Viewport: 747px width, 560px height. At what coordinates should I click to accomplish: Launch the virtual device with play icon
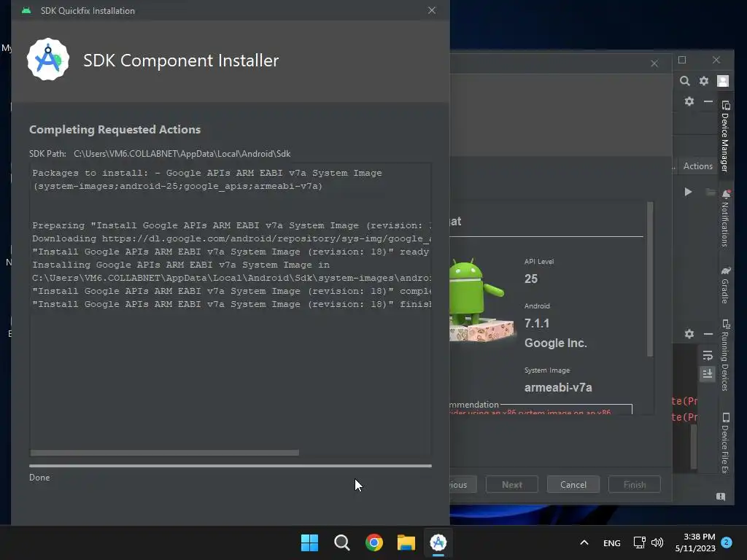point(688,192)
